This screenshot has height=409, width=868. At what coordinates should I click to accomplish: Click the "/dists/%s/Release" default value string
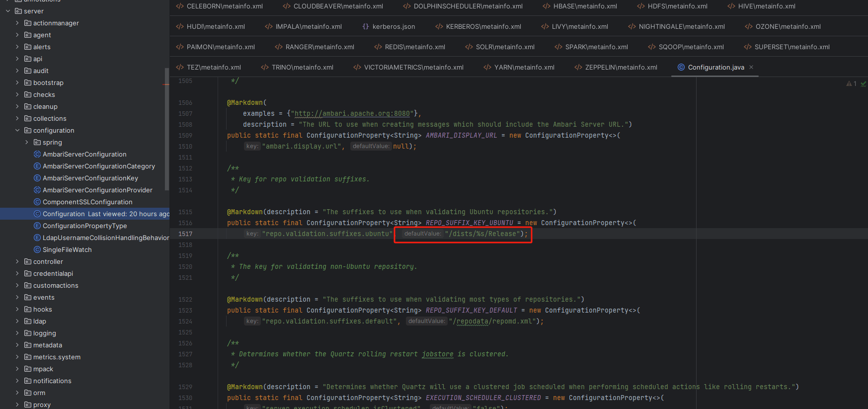tap(482, 234)
